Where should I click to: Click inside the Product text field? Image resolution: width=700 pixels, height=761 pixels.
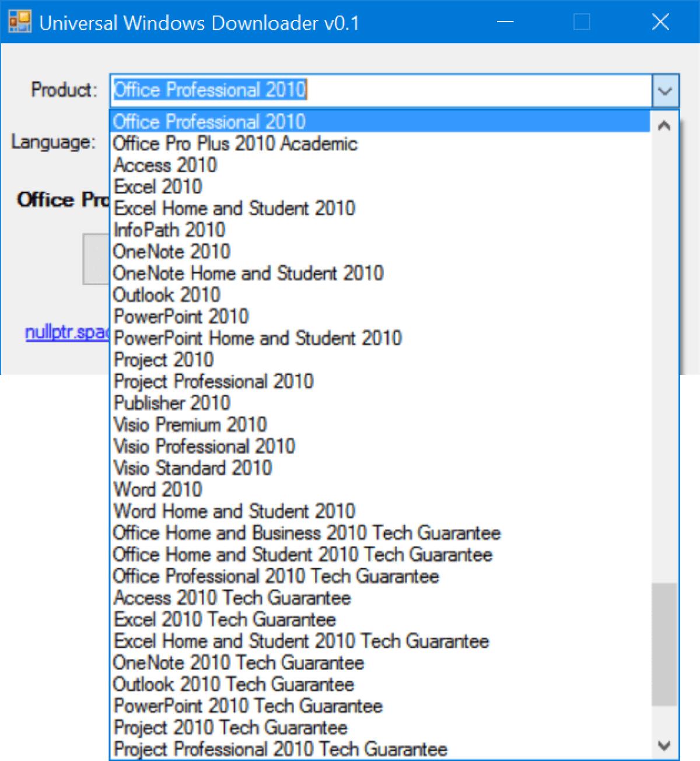350,90
